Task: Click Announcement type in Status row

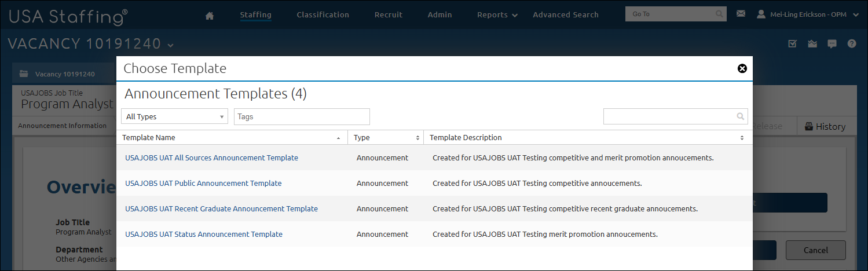Action: coord(382,234)
